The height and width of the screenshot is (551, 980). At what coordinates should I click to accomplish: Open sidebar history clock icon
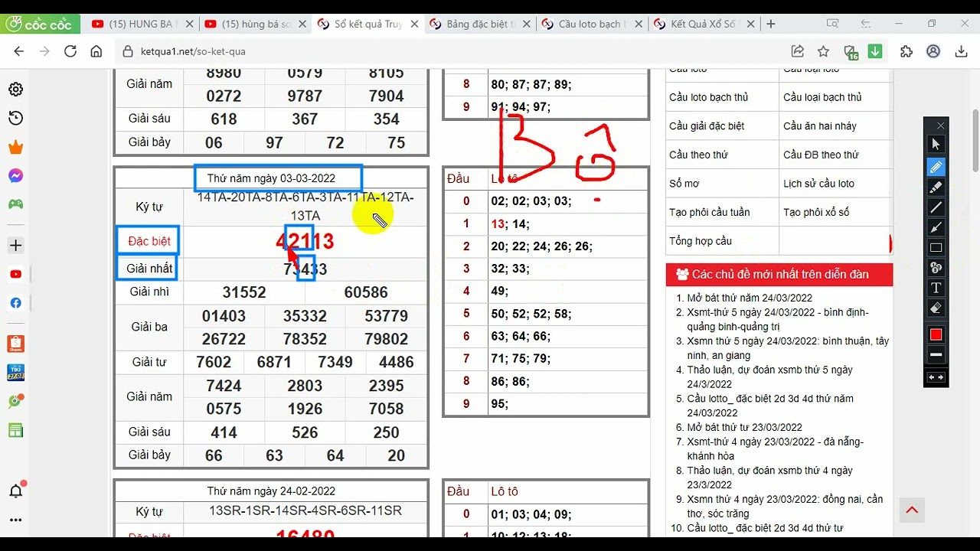[x=15, y=118]
